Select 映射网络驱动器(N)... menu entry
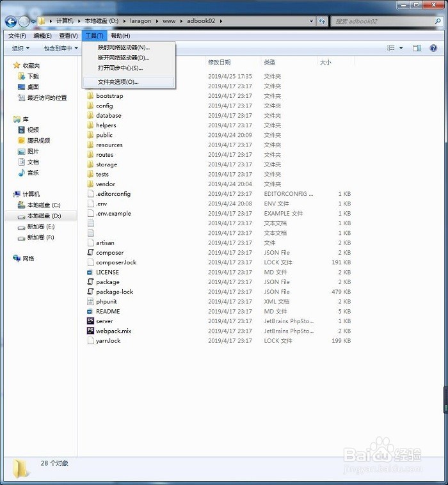This screenshot has width=448, height=485. click(129, 47)
